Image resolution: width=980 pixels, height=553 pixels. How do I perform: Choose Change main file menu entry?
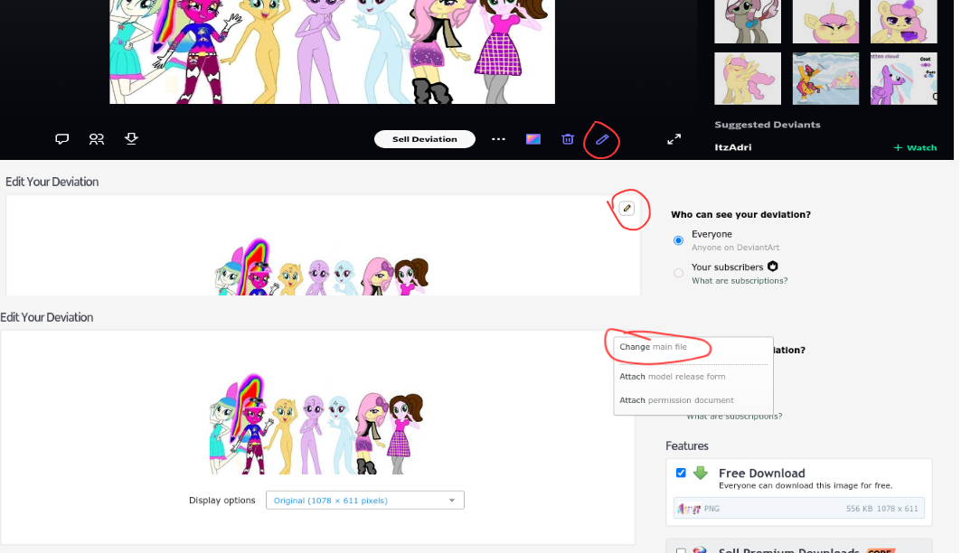coord(653,347)
